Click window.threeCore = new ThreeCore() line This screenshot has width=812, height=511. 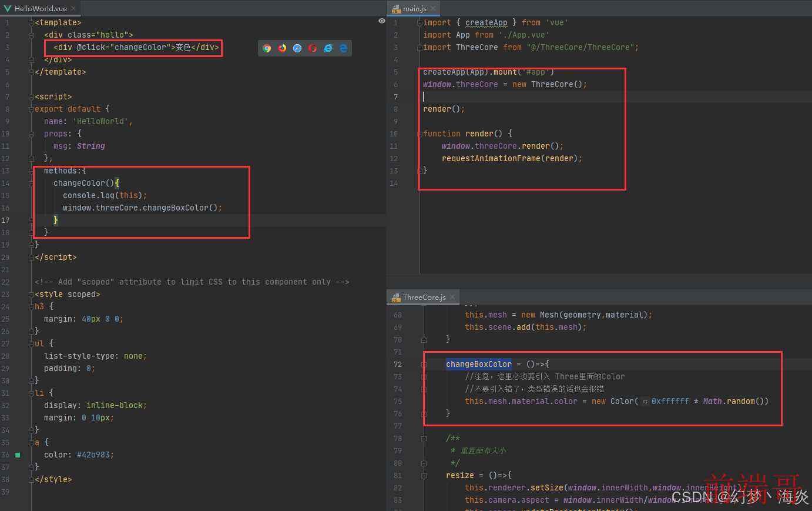[x=505, y=84]
